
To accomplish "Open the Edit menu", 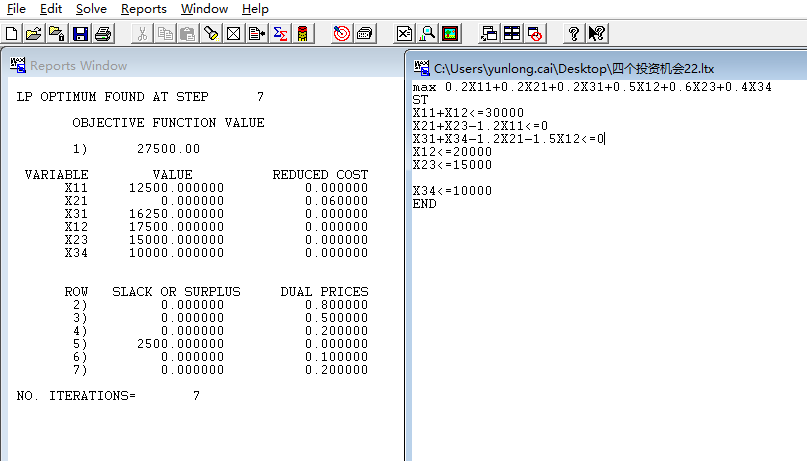I will (51, 9).
